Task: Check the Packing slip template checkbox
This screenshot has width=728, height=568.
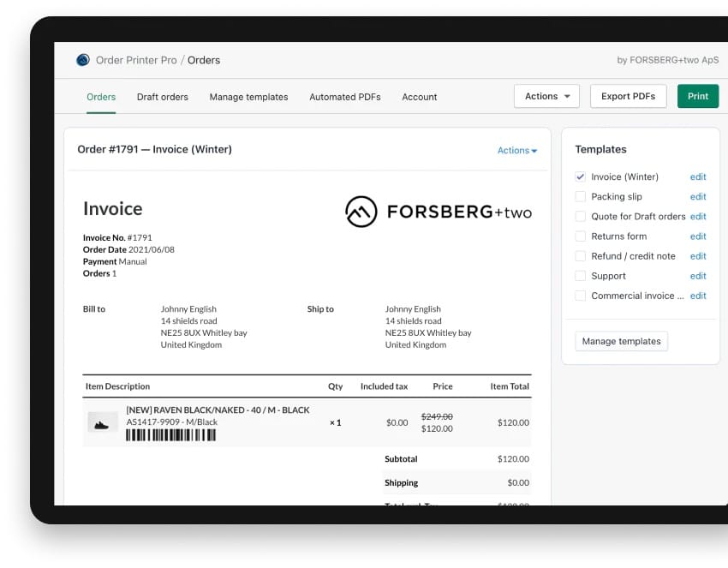Action: click(x=581, y=197)
